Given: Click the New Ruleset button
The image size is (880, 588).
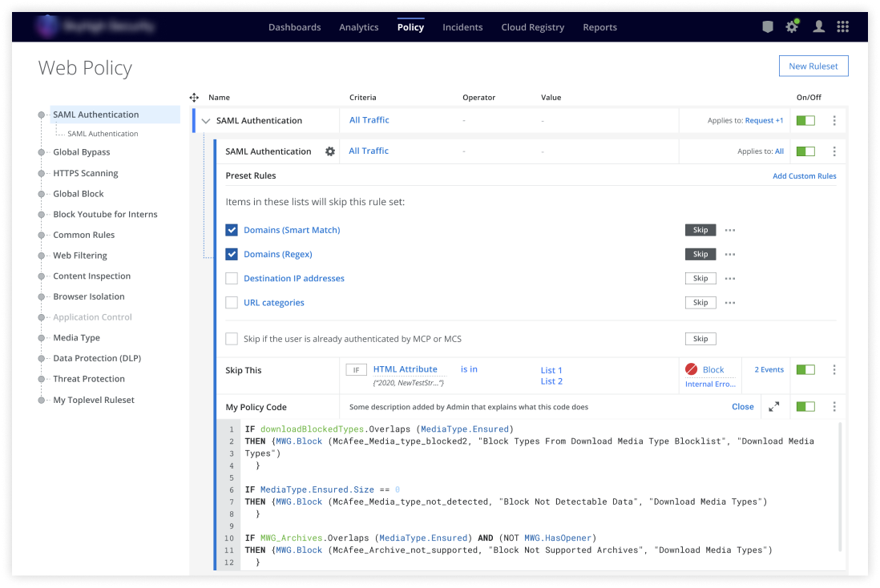Looking at the screenshot, I should pos(813,66).
